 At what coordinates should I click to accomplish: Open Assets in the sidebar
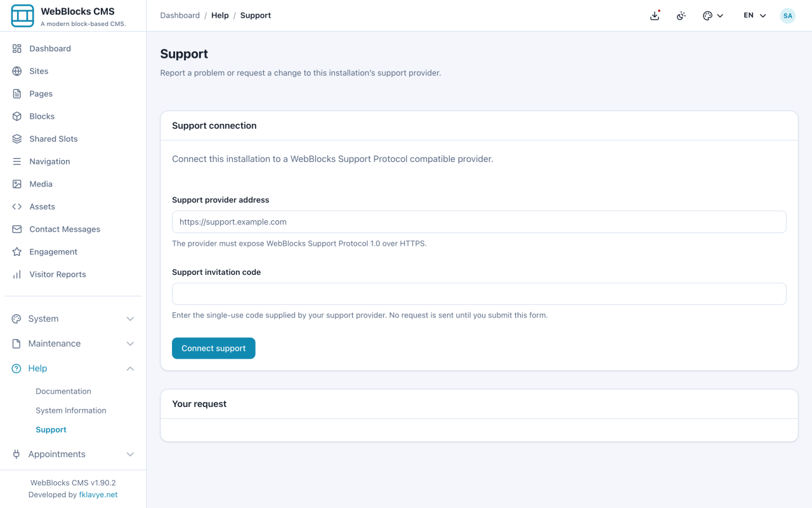73,206
